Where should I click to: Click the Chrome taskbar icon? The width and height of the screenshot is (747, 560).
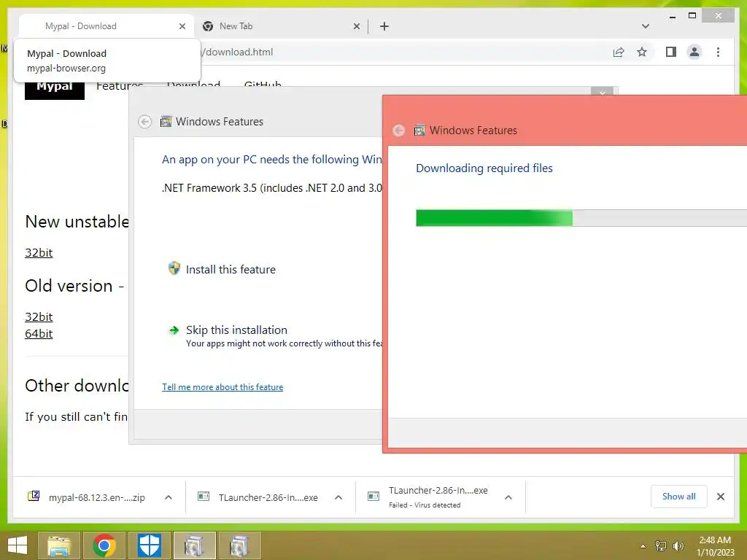(x=104, y=545)
